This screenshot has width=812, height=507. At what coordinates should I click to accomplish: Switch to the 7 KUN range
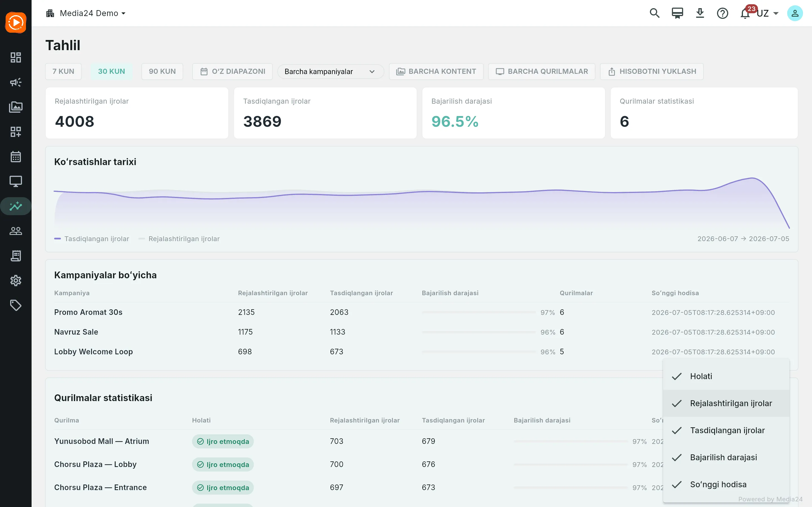63,72
